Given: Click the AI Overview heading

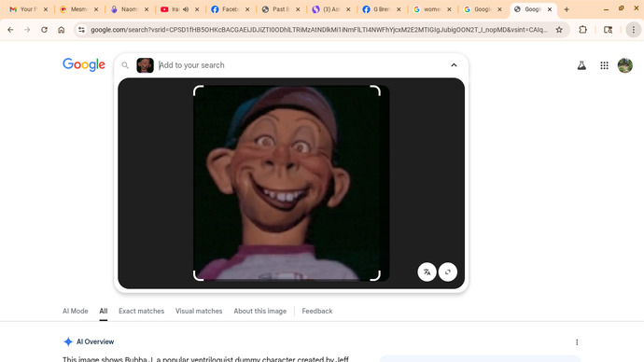Looking at the screenshot, I should tap(95, 341).
